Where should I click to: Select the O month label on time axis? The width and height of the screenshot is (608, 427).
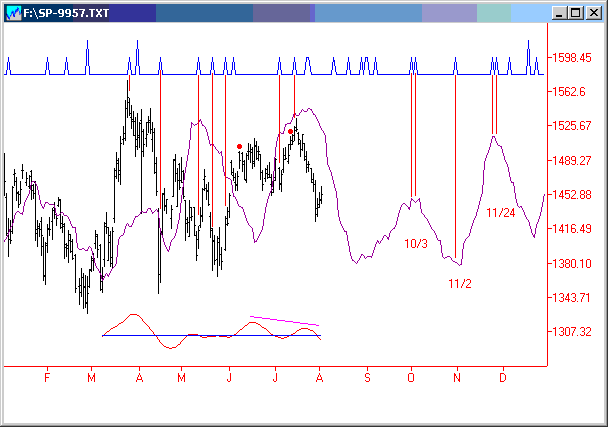tap(411, 378)
